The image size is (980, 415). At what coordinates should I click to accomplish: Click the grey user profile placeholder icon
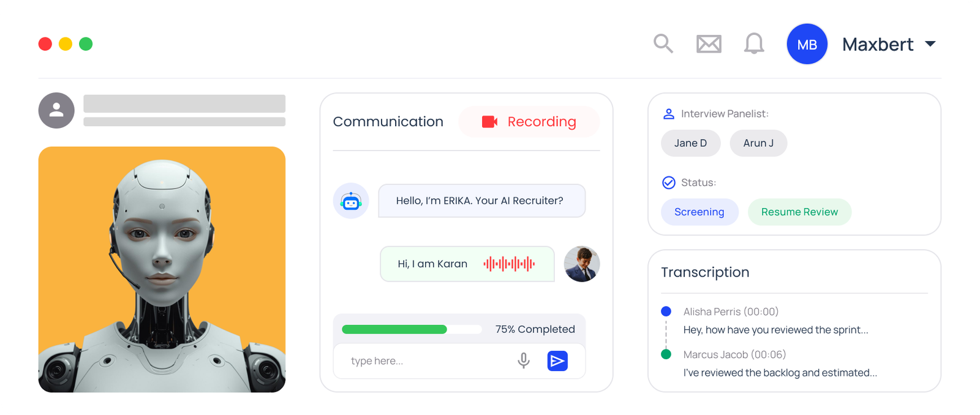pyautogui.click(x=56, y=110)
